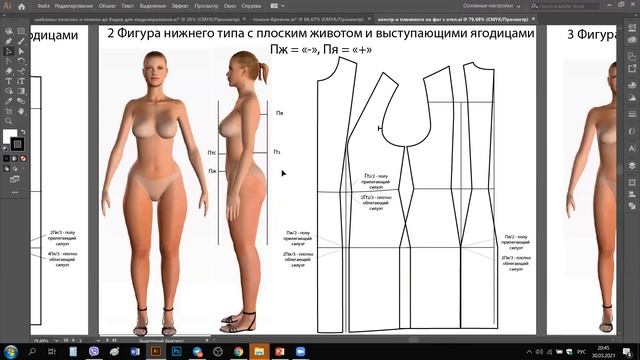Open Zoom app from the taskbar
The width and height of the screenshot is (640, 360).
300,351
